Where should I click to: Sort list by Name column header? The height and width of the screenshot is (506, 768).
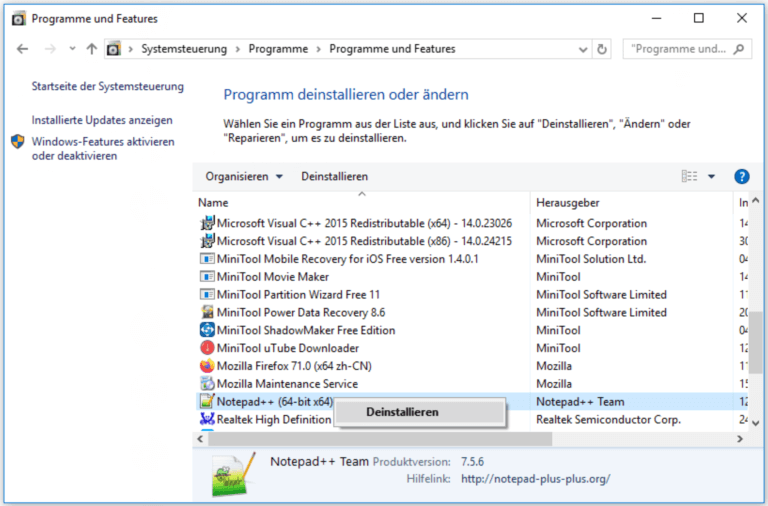pyautogui.click(x=213, y=203)
